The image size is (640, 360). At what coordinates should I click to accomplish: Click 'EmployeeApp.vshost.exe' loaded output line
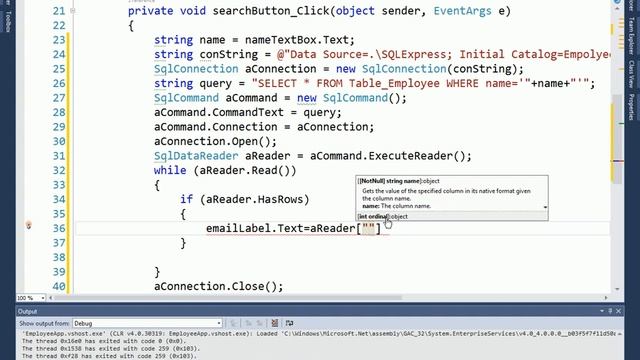(x=318, y=333)
